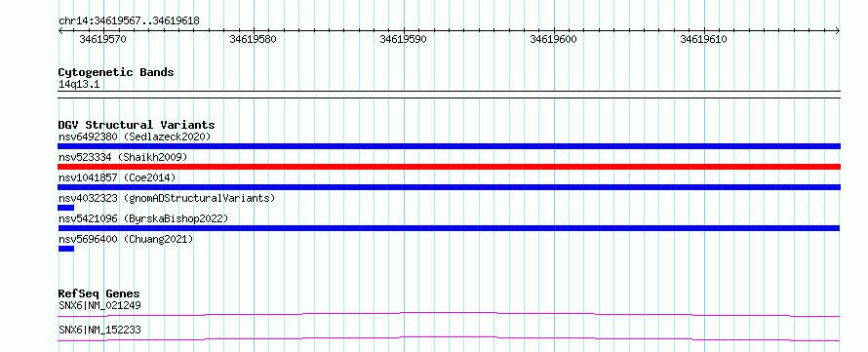
Task: Click the magenta line for SNX6|NM_021249
Action: point(449,314)
